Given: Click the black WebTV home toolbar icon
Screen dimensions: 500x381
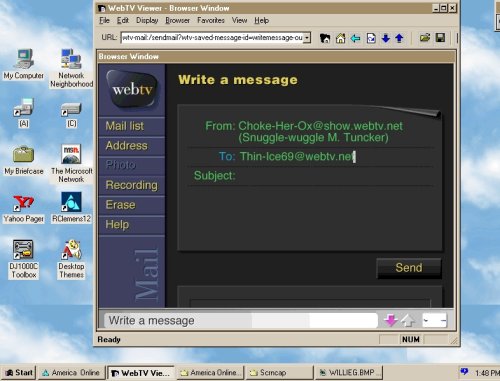Looking at the screenshot, I should 325,38.
